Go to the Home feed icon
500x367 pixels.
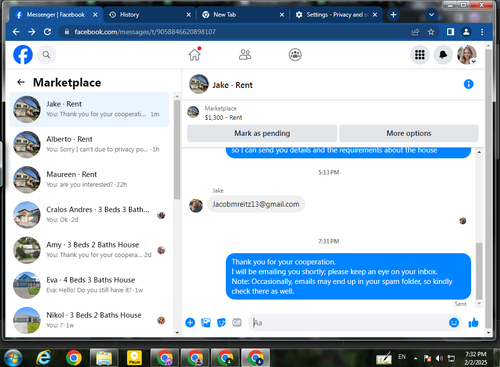195,55
